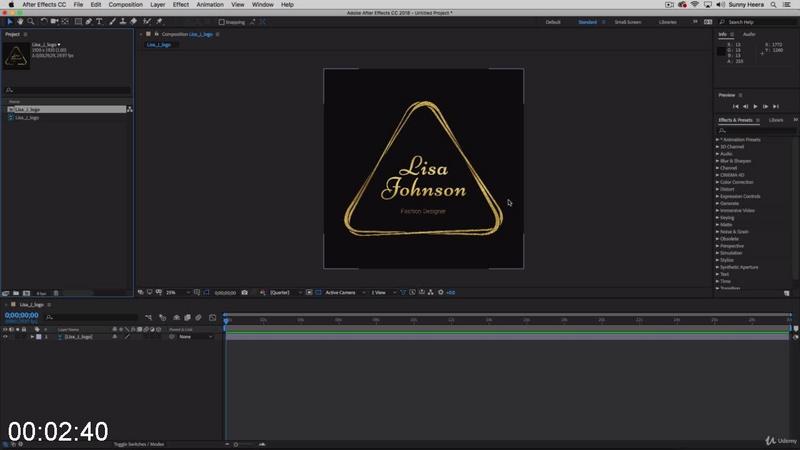This screenshot has width=800, height=450.
Task: Click the Search Help input field
Action: (x=759, y=22)
